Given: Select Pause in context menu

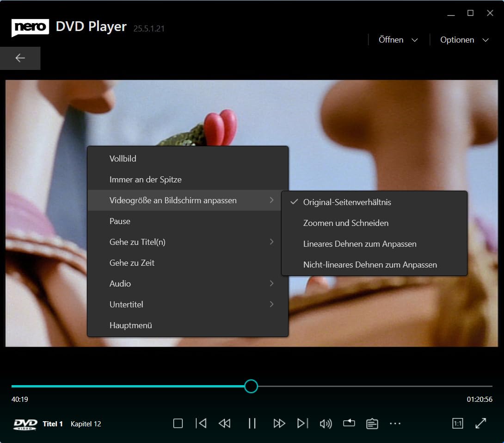Looking at the screenshot, I should tap(188, 221).
